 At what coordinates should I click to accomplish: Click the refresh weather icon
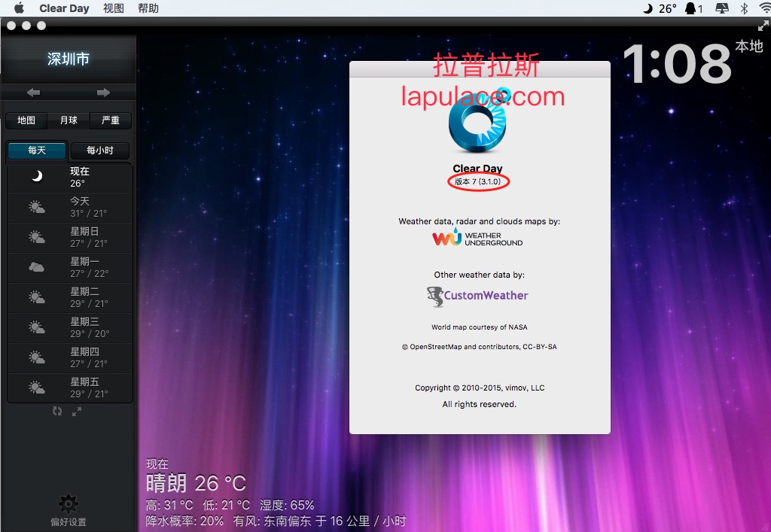tap(57, 411)
